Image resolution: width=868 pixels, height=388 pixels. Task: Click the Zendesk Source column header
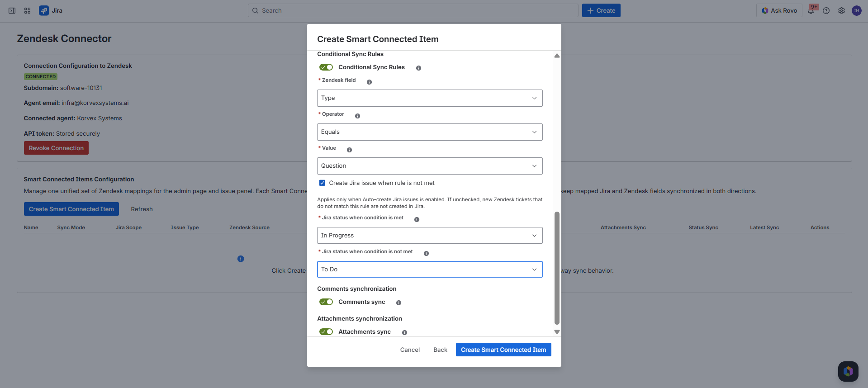[249, 227]
